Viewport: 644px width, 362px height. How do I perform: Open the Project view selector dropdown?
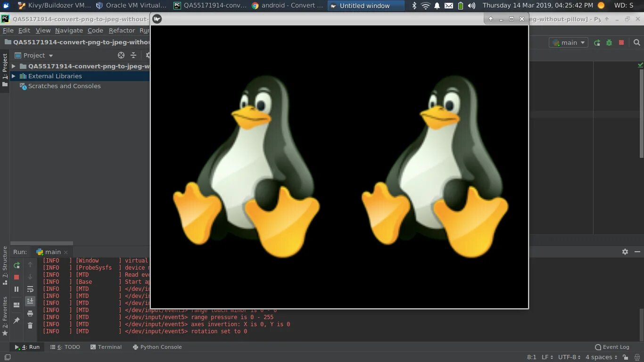pyautogui.click(x=34, y=55)
